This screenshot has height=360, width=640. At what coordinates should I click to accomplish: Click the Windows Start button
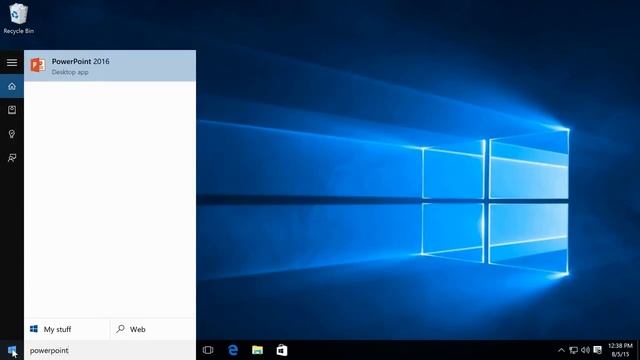click(x=12, y=350)
